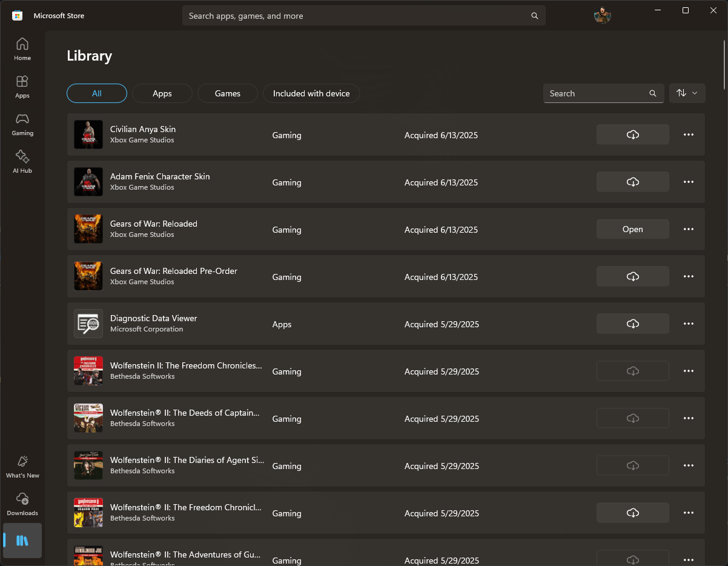This screenshot has height=566, width=728.
Task: More options for Deeds of Captain row
Action: pos(689,418)
